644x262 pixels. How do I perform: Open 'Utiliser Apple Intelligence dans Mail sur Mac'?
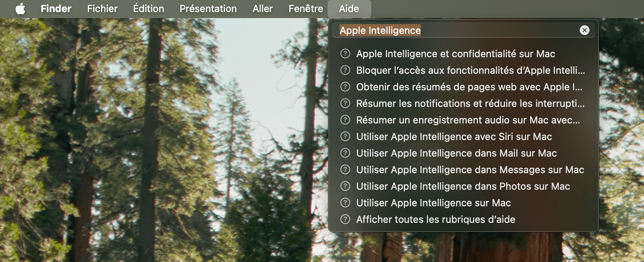pos(463,153)
